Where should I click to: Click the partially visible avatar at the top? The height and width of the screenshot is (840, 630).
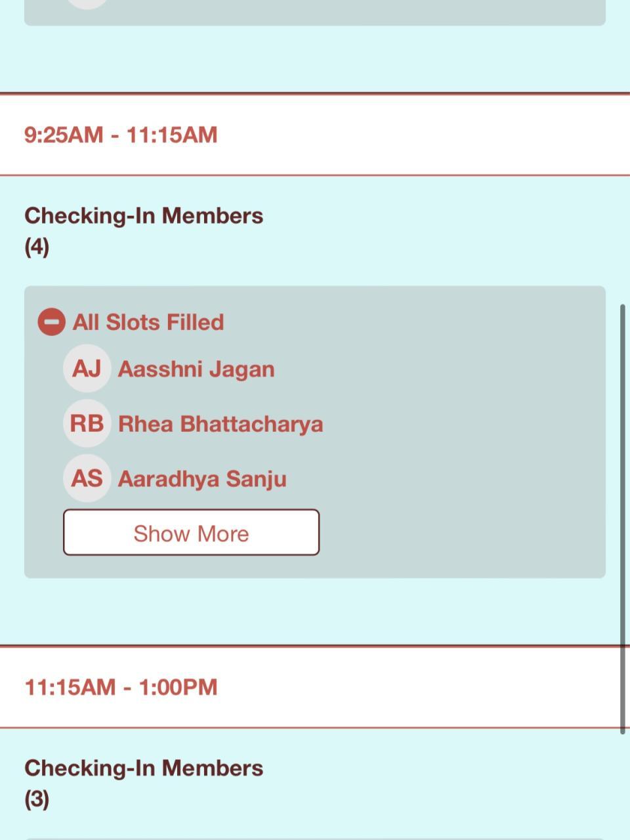pos(87,3)
